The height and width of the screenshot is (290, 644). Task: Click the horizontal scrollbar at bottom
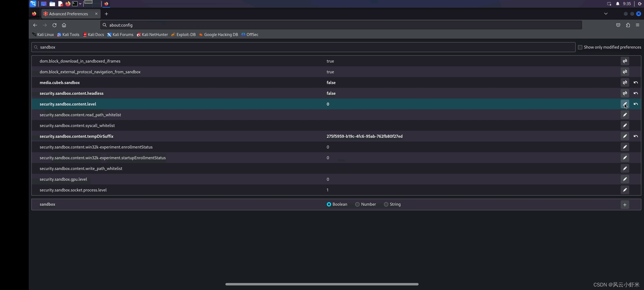point(322,284)
